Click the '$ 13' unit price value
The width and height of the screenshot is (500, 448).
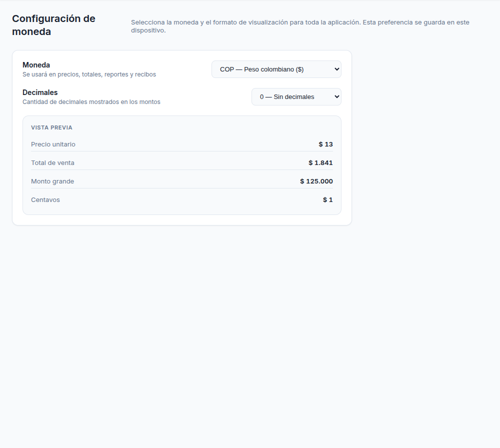[x=325, y=144]
